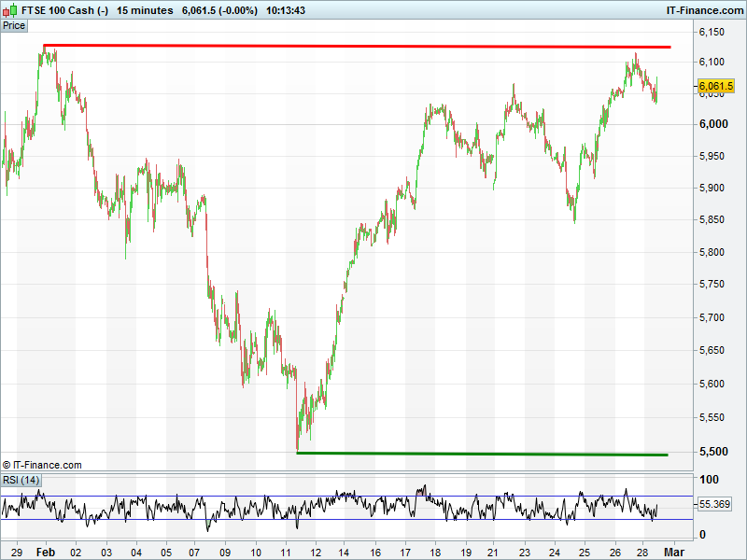This screenshot has width=747, height=560.
Task: Click the Feb marker on time axis
Action: (45, 552)
